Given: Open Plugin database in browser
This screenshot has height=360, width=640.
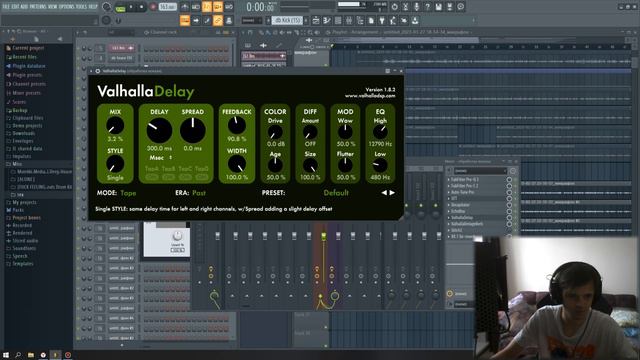Looking at the screenshot, I should (x=29, y=66).
